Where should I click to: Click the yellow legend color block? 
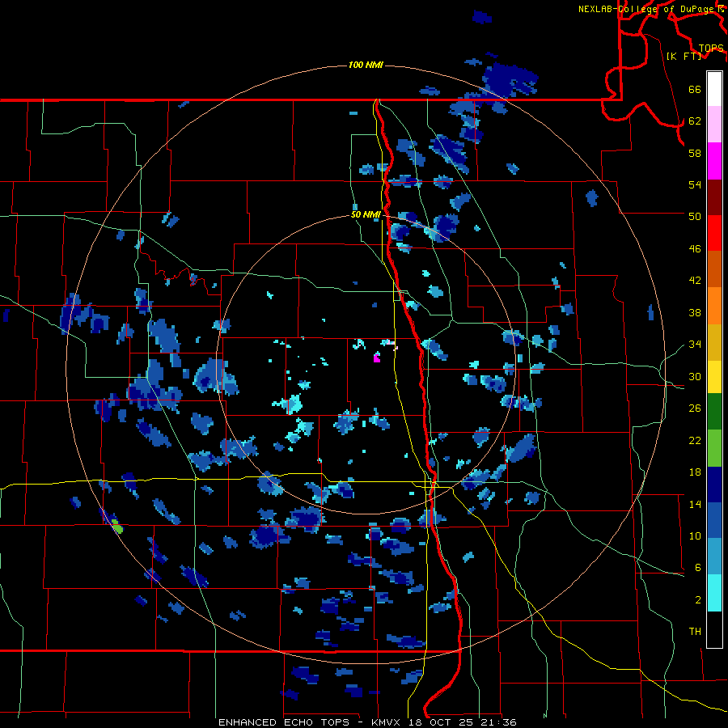tap(714, 376)
